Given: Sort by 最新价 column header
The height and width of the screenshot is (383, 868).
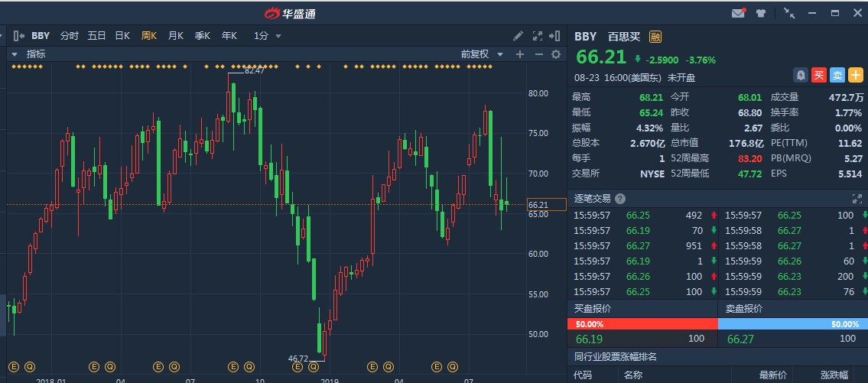Looking at the screenshot, I should pos(772,375).
